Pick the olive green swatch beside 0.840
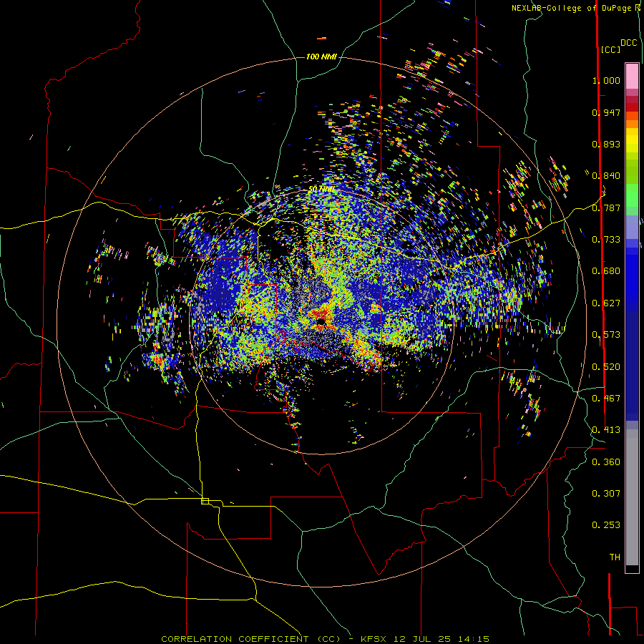The image size is (644, 644). pyautogui.click(x=632, y=172)
